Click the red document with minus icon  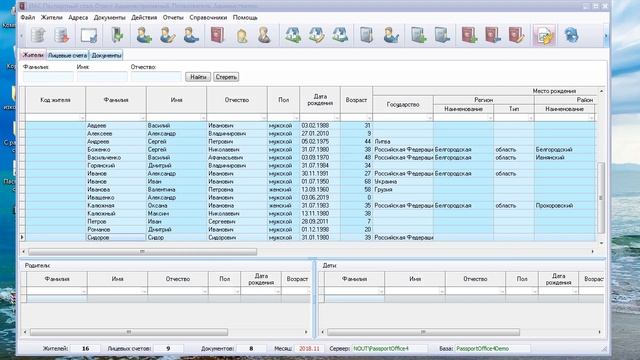coord(493,36)
